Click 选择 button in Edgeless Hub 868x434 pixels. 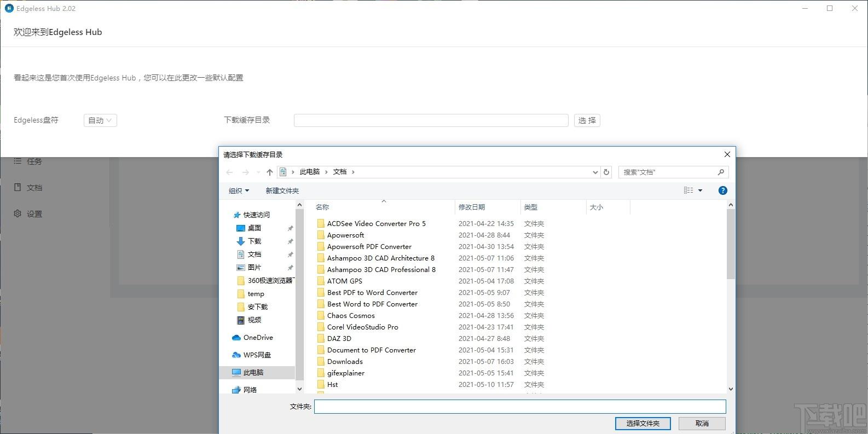coord(587,120)
